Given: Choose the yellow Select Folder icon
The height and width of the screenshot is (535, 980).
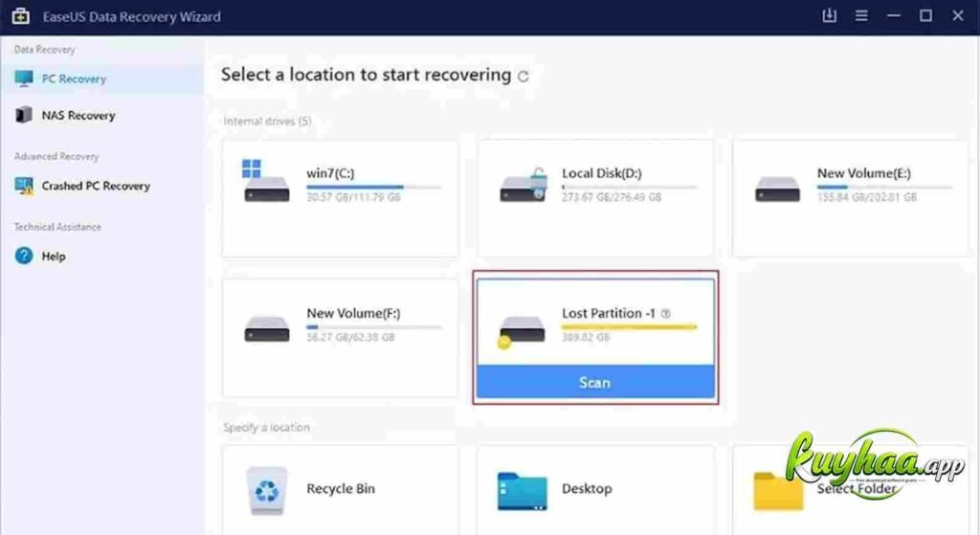Looking at the screenshot, I should (x=778, y=491).
